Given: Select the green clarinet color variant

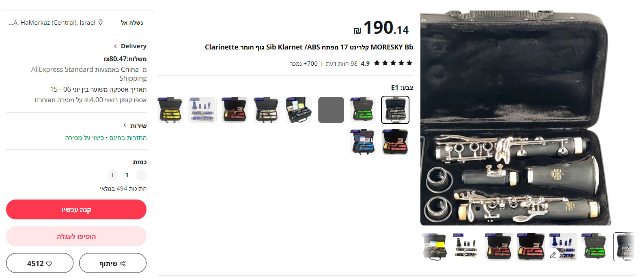Looking at the screenshot, I should (x=363, y=110).
